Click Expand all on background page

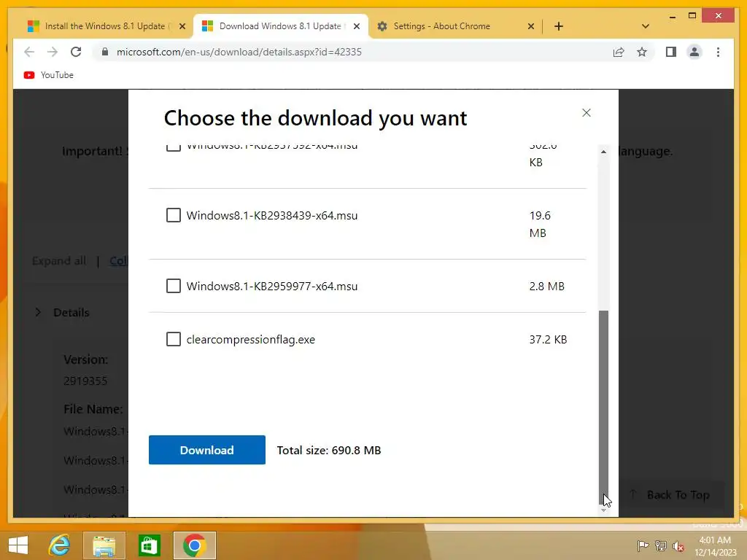pos(59,261)
